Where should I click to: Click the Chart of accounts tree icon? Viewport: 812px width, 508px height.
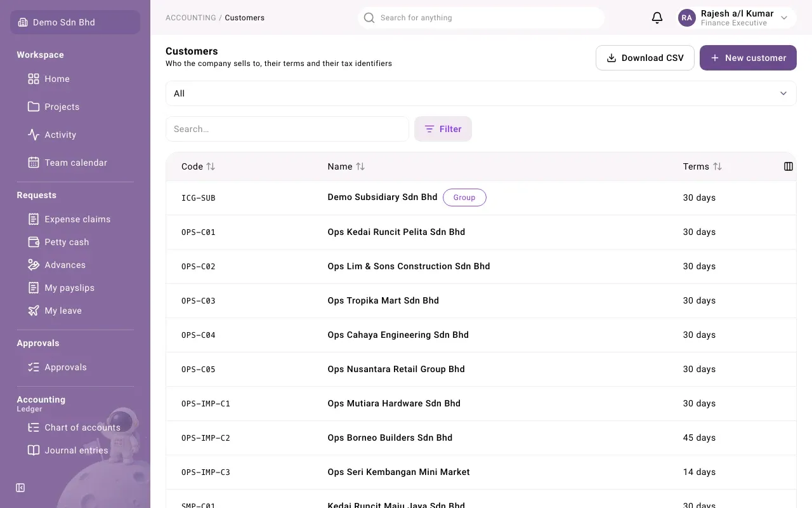click(x=34, y=427)
